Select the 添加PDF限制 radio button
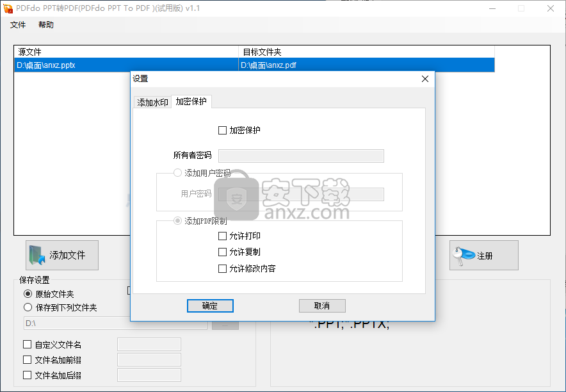This screenshot has width=566, height=392. click(x=177, y=220)
